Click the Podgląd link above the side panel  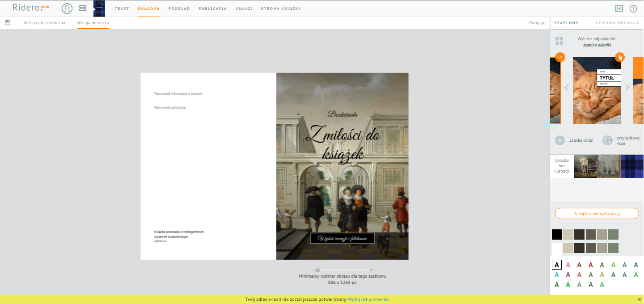coord(537,23)
